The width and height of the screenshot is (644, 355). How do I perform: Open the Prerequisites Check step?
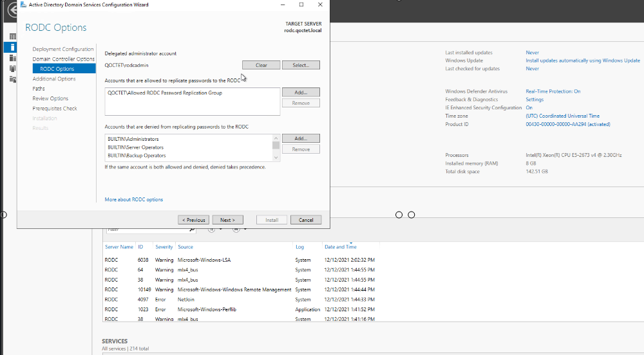click(x=55, y=108)
